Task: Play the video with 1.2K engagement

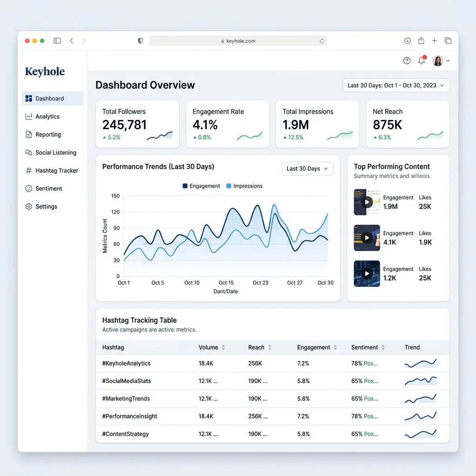Action: [x=367, y=273]
